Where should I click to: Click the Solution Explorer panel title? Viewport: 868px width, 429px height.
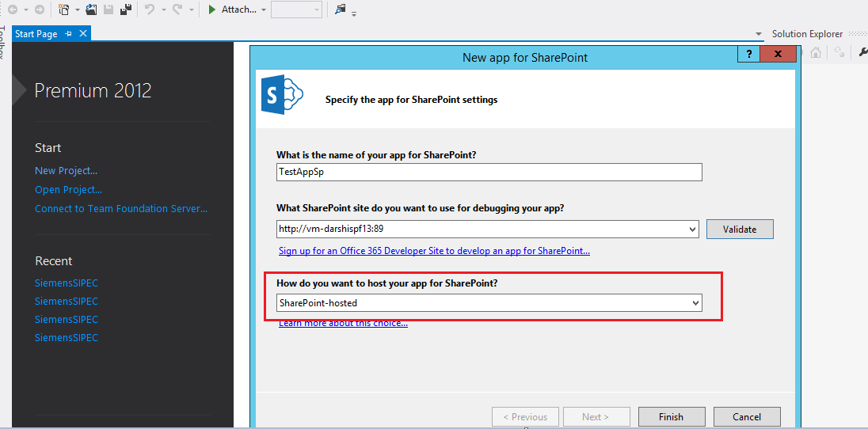point(807,34)
